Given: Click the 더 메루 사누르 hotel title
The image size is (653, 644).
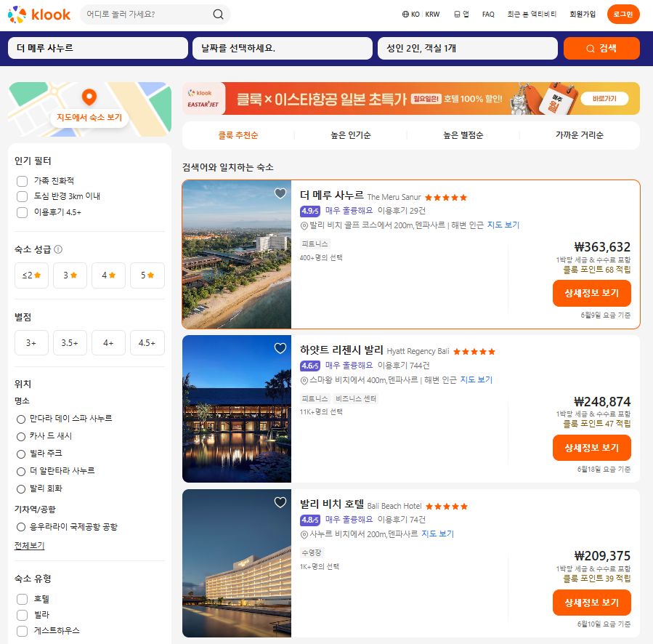Looking at the screenshot, I should [x=332, y=196].
